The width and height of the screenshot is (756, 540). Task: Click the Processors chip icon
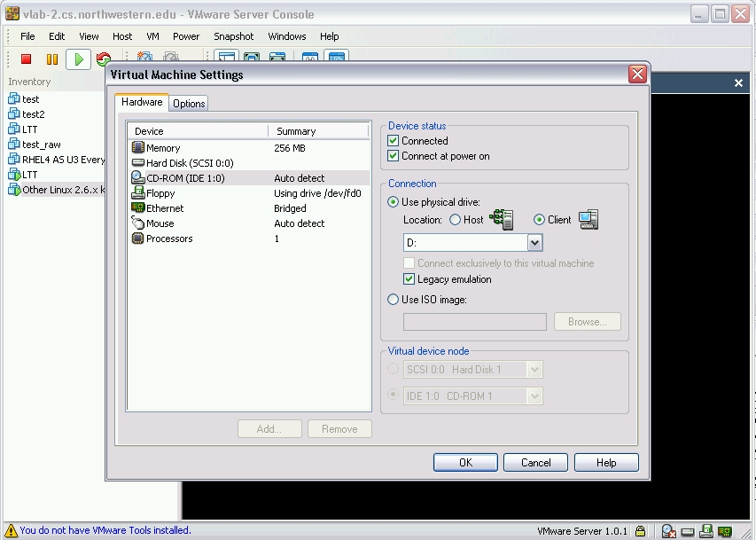click(x=138, y=238)
